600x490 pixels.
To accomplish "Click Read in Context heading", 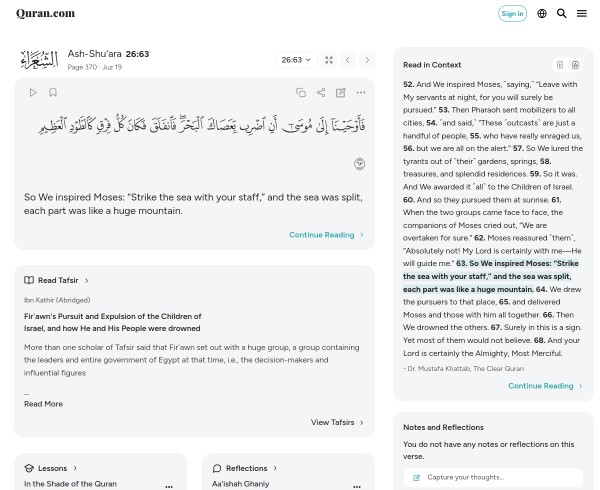I will pos(432,65).
